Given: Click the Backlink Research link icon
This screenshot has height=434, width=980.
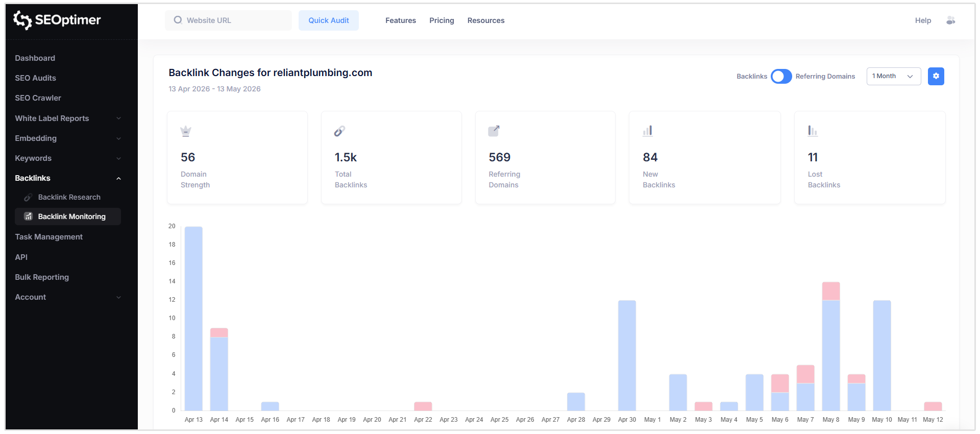Looking at the screenshot, I should 28,197.
